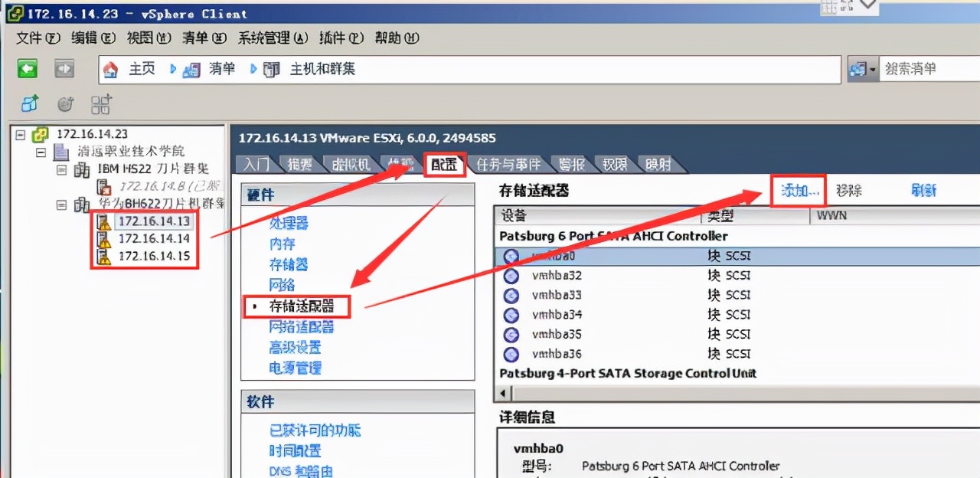Click the 刷新 link to refresh adapters
This screenshot has height=478, width=980.
pyautogui.click(x=923, y=190)
